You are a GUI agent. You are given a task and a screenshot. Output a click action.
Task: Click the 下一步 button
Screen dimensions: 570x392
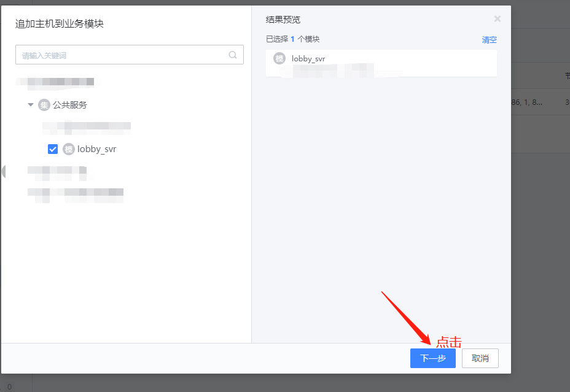[432, 358]
